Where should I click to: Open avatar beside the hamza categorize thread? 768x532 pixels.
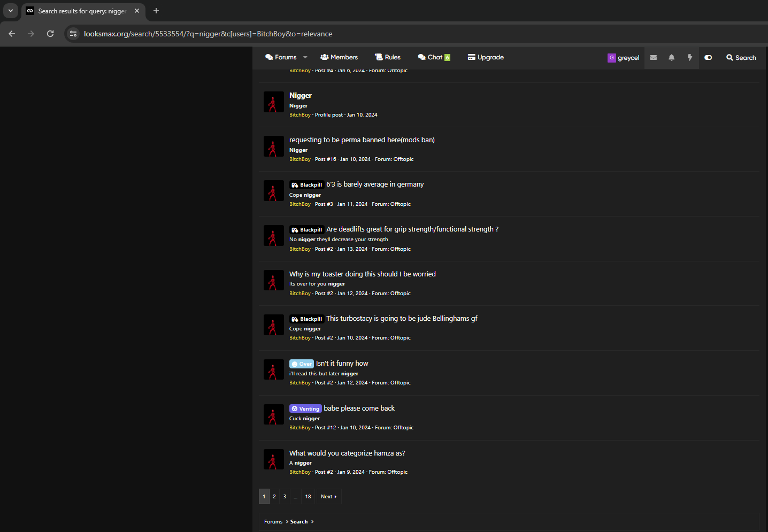[274, 459]
